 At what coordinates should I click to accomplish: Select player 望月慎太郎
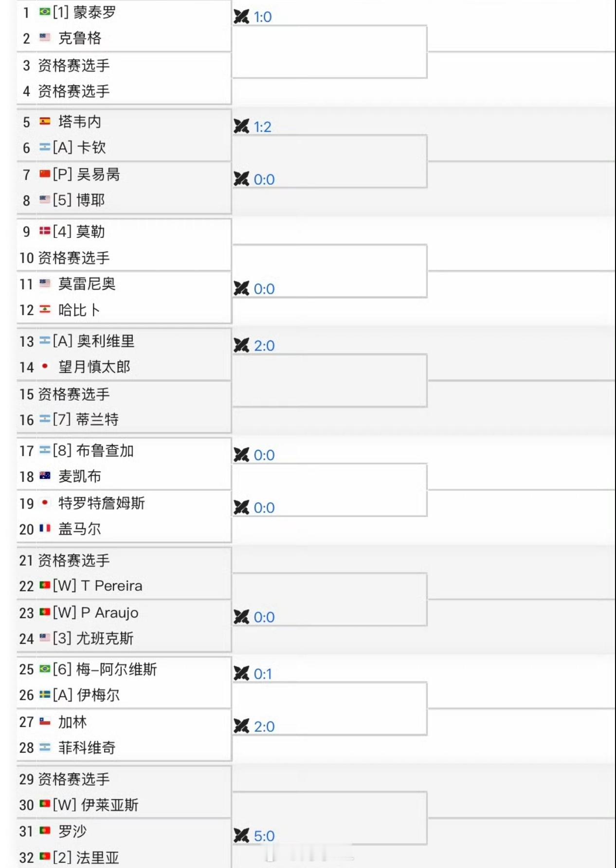94,367
